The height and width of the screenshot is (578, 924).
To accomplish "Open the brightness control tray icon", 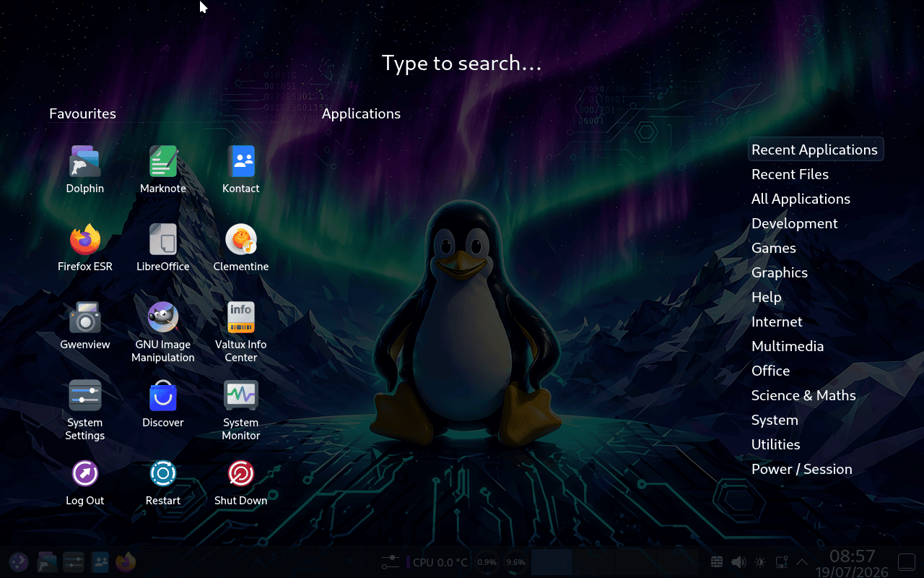I will pos(759,561).
